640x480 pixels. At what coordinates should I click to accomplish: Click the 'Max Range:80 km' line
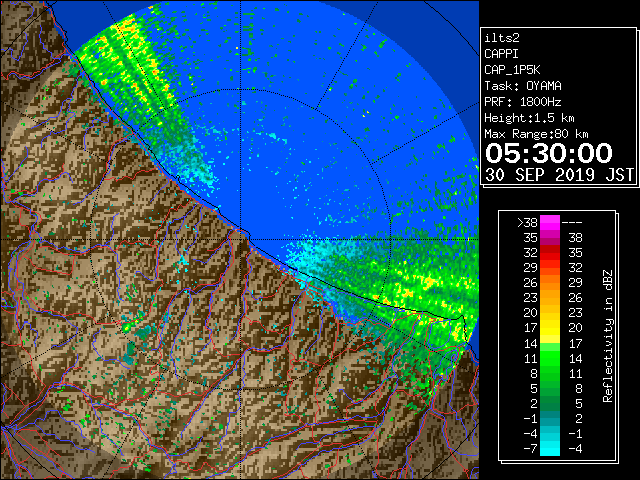[536, 134]
